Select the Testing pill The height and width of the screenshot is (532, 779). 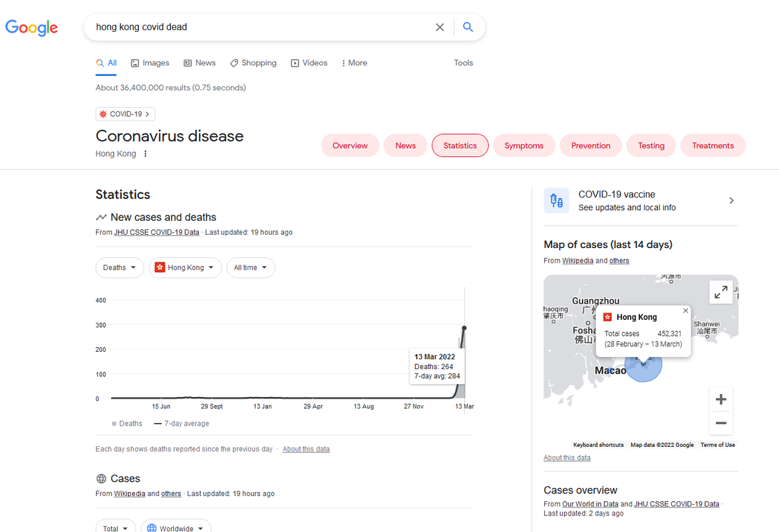(x=651, y=146)
